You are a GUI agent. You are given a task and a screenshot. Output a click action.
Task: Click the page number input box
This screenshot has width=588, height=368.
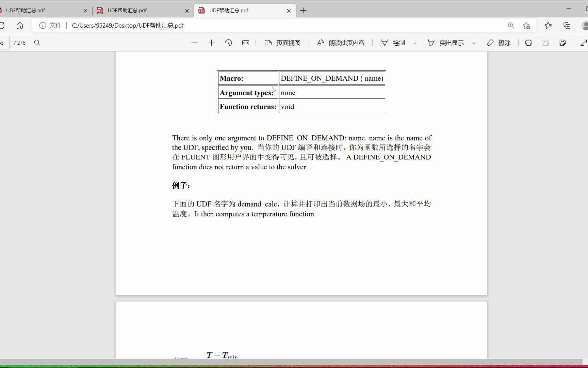(x=4, y=43)
